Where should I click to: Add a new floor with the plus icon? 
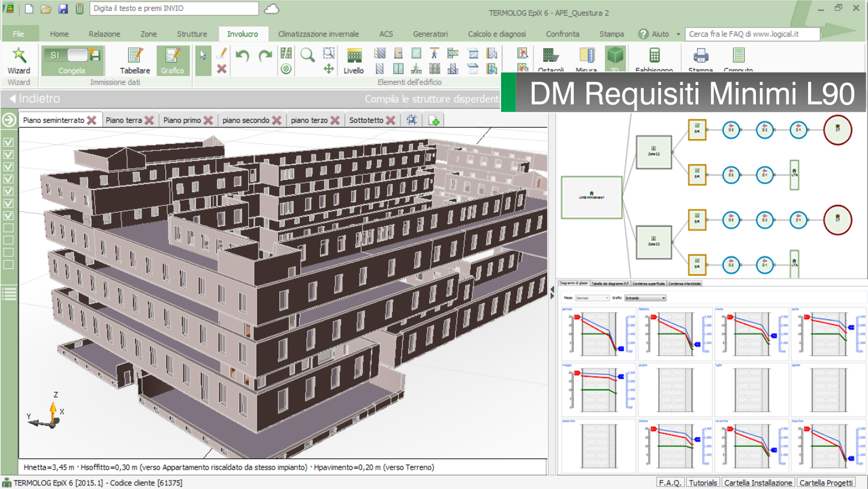pos(435,121)
